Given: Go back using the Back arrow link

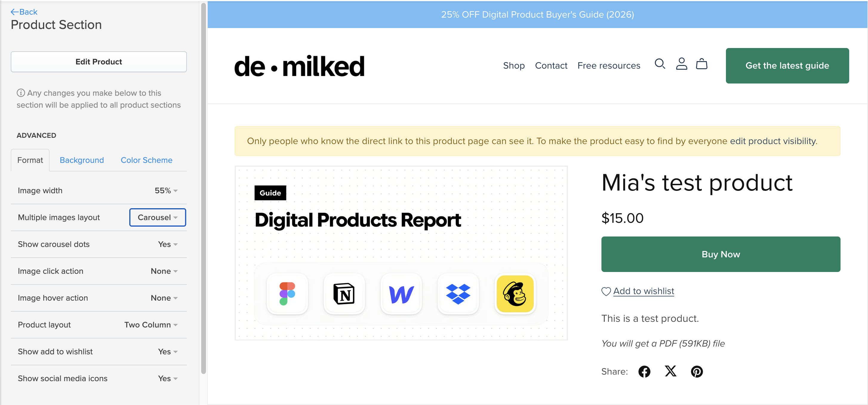Looking at the screenshot, I should coord(24,12).
